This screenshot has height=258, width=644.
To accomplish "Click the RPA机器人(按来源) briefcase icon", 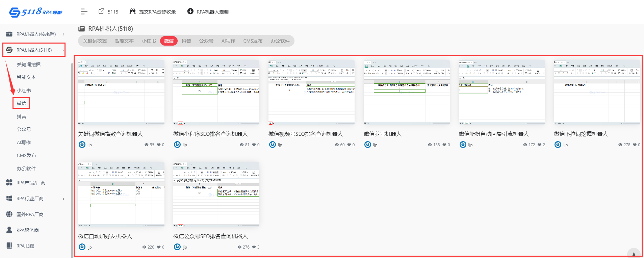I will pos(9,34).
